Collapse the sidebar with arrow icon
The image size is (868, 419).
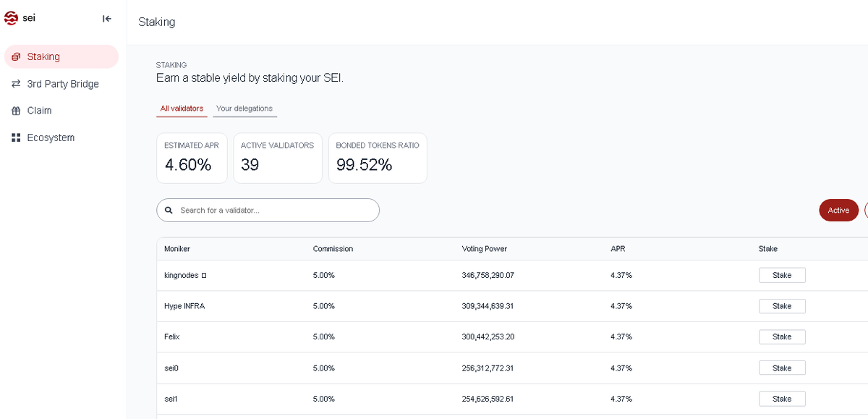coord(107,19)
